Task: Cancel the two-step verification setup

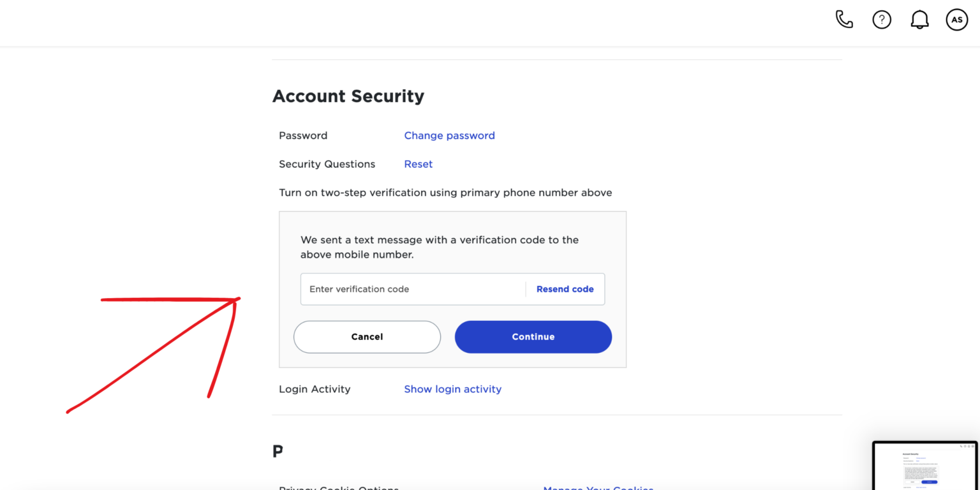Action: [367, 336]
